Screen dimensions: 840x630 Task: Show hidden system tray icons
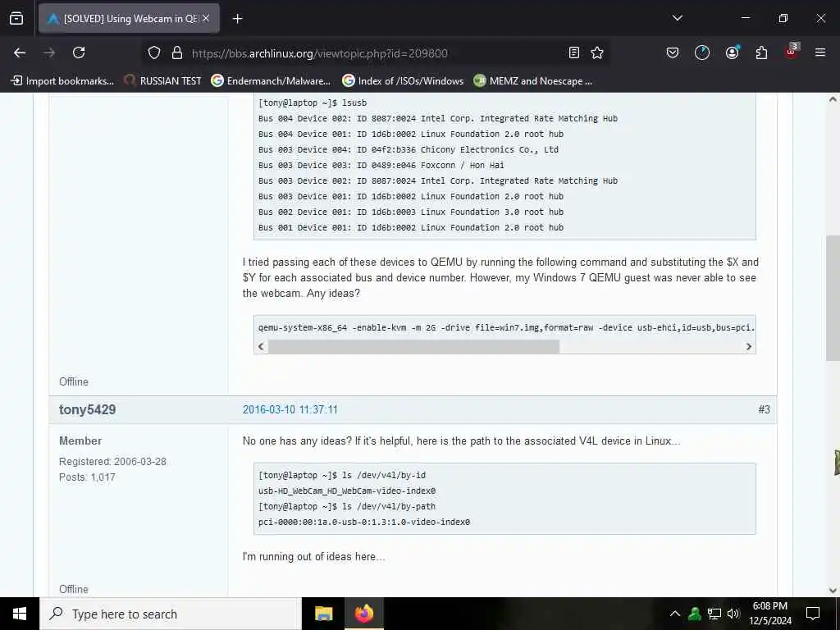(675, 614)
